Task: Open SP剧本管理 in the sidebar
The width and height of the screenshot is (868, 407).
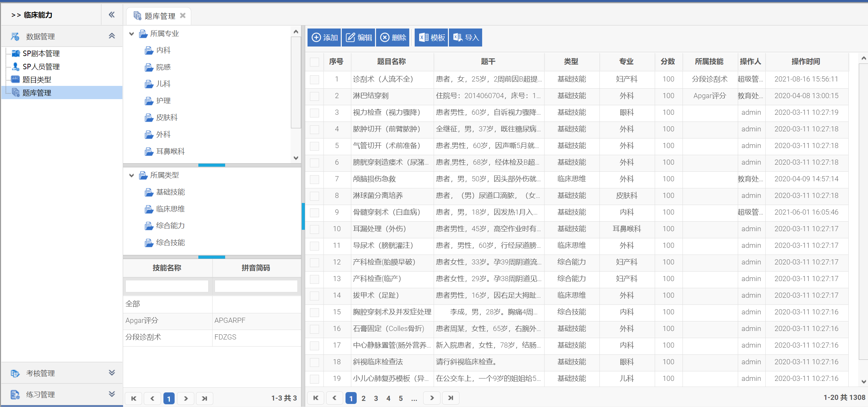Action: click(x=41, y=53)
